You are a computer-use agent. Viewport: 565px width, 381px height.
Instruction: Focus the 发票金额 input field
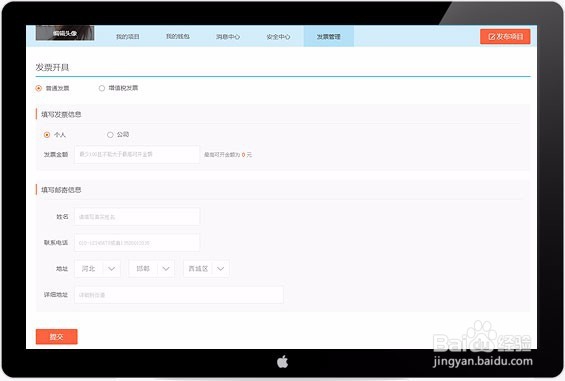coord(137,155)
